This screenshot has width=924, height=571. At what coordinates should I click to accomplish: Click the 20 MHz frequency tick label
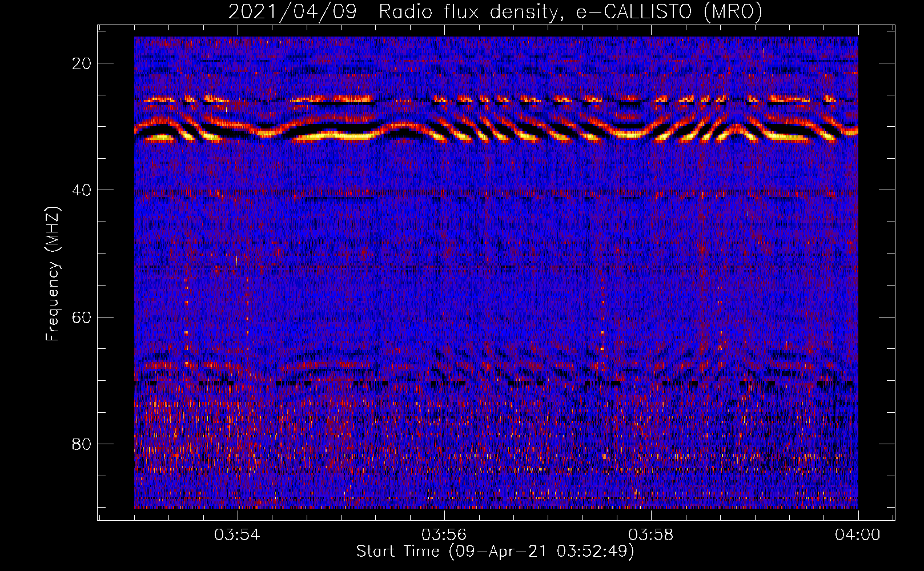tap(82, 63)
